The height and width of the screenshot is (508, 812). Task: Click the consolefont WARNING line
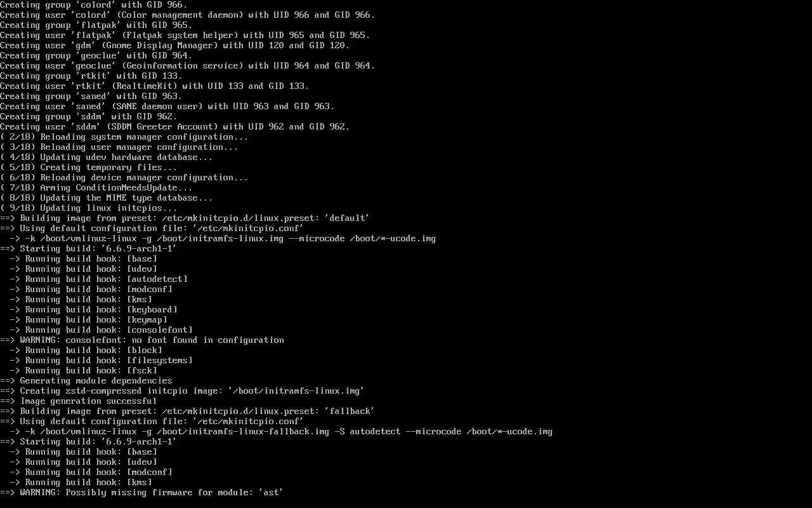tap(141, 340)
